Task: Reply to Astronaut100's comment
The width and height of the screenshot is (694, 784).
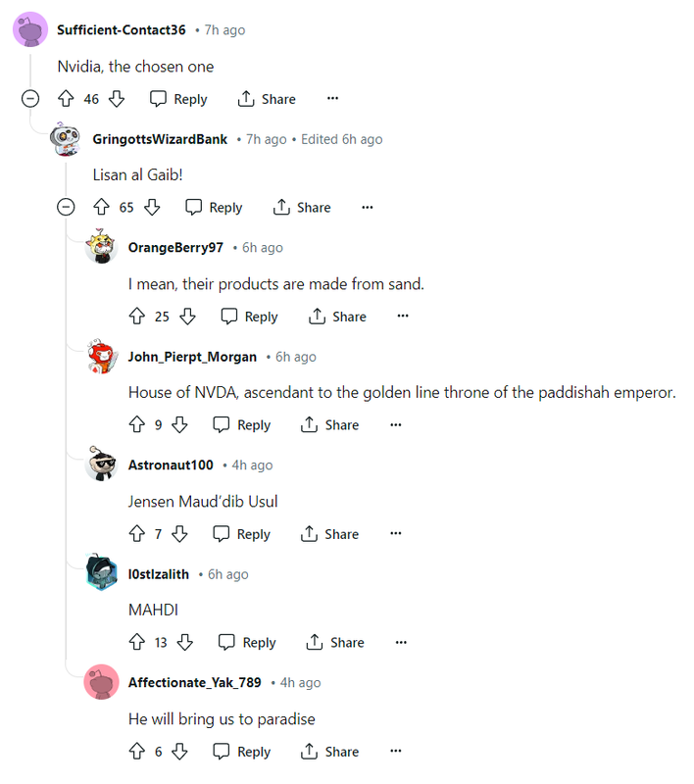Action: [x=241, y=533]
